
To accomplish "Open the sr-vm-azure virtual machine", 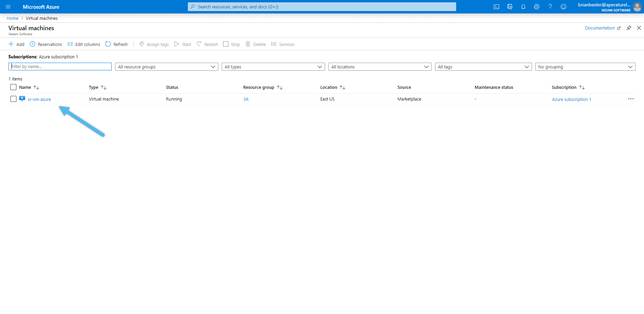I will click(40, 99).
